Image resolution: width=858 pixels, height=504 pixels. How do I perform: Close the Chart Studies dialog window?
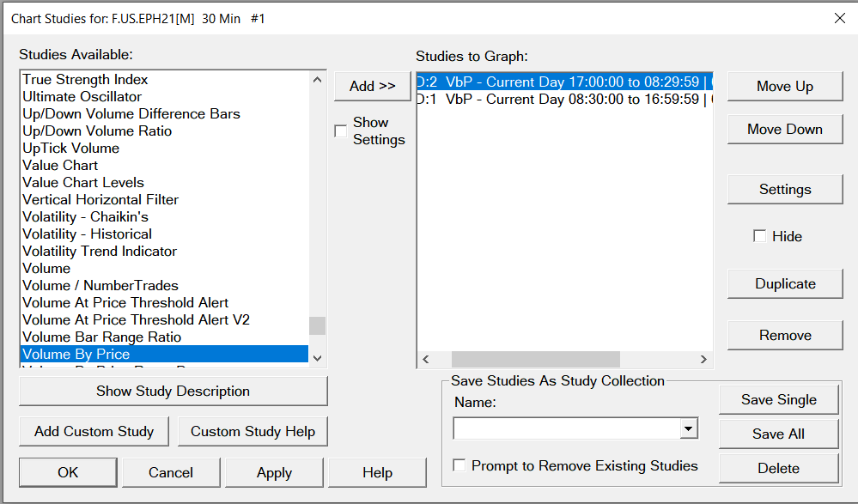click(x=839, y=18)
